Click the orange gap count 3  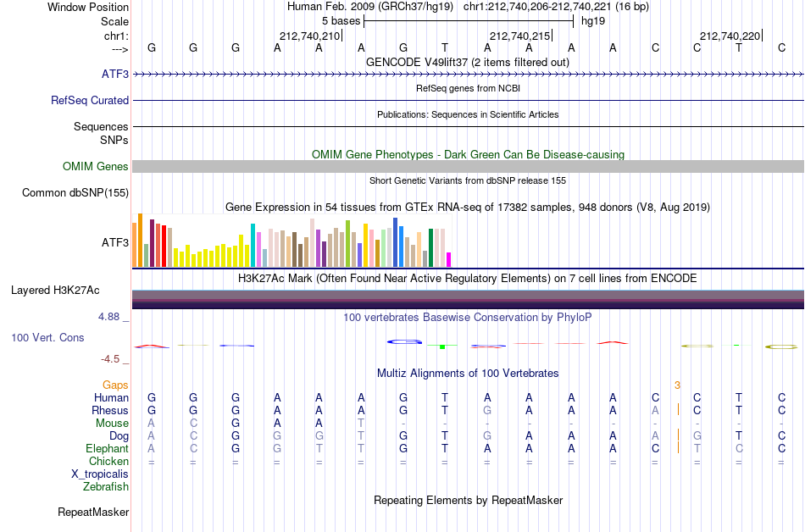pos(677,385)
